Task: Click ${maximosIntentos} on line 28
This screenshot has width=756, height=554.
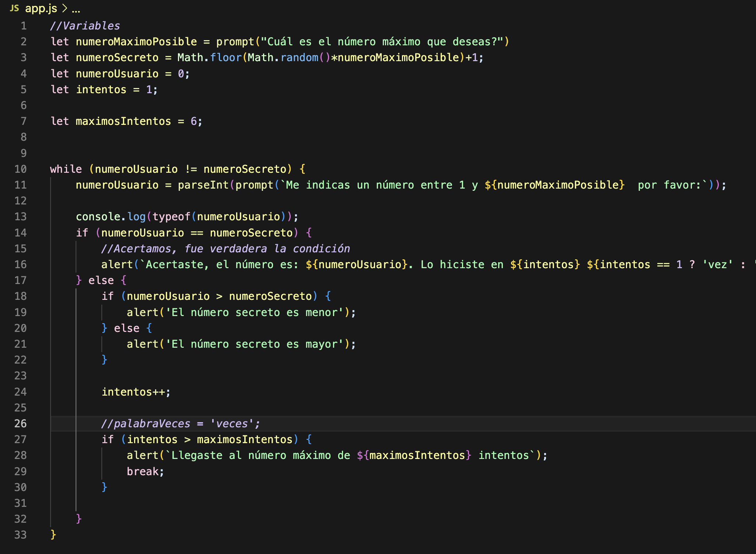Action: coord(414,455)
